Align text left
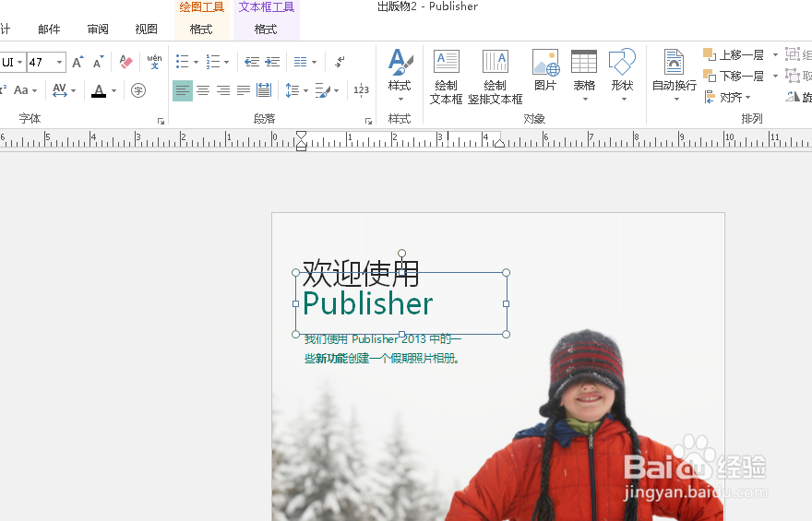Image resolution: width=812 pixels, height=521 pixels. pos(183,91)
